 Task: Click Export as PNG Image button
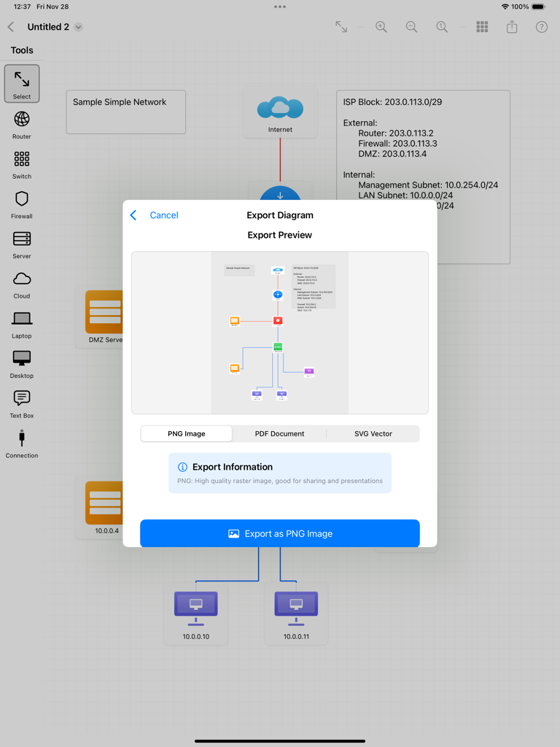click(280, 533)
